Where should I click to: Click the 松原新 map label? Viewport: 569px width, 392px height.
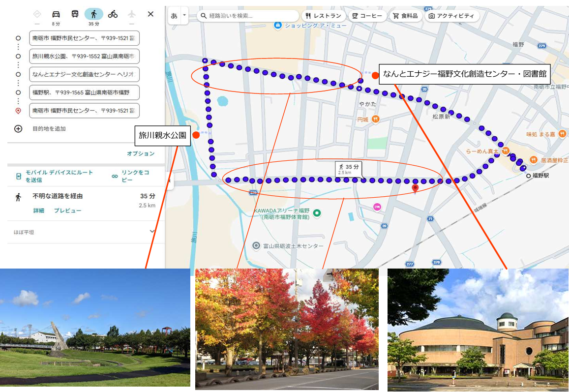pos(441,117)
